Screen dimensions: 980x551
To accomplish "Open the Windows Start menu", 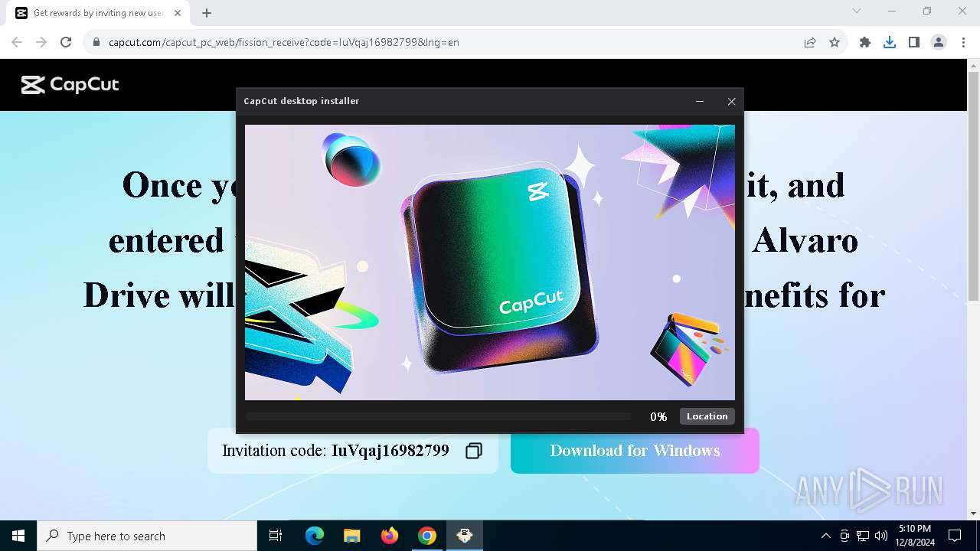I will (18, 536).
